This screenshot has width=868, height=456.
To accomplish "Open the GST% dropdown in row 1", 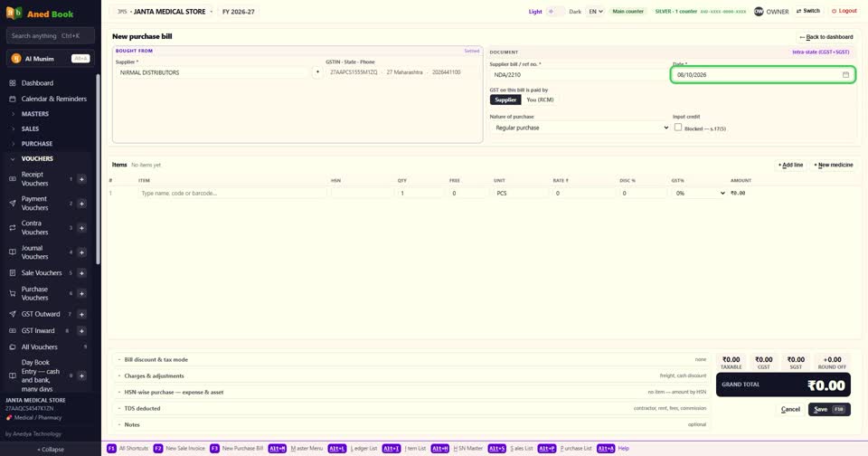I will (699, 194).
